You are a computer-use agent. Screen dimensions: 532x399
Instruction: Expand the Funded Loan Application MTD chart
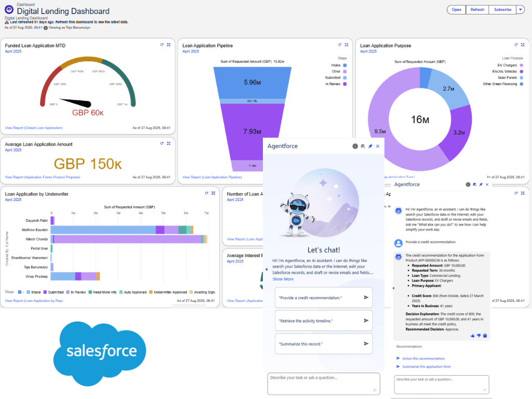pos(169,45)
